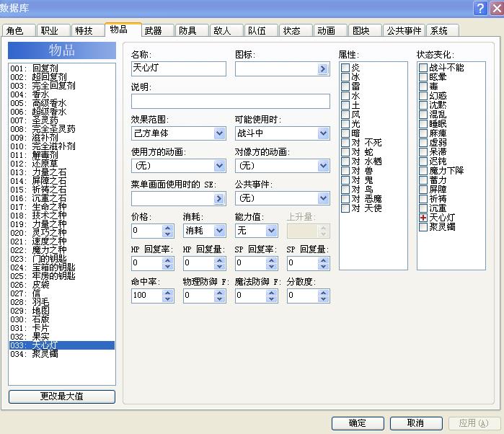Image resolution: width=504 pixels, height=434 pixels.
Task: Increase the 价格 value with up arrow
Action: 167,228
